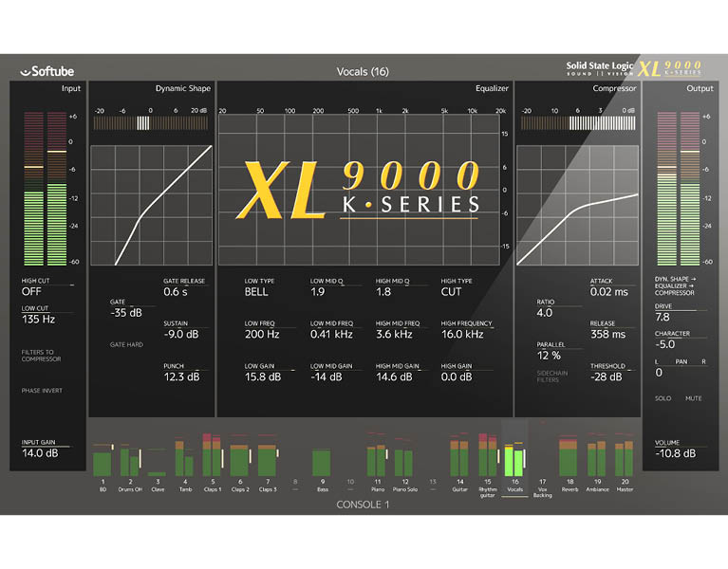Click the Output section header
The width and height of the screenshot is (728, 569).
click(700, 88)
